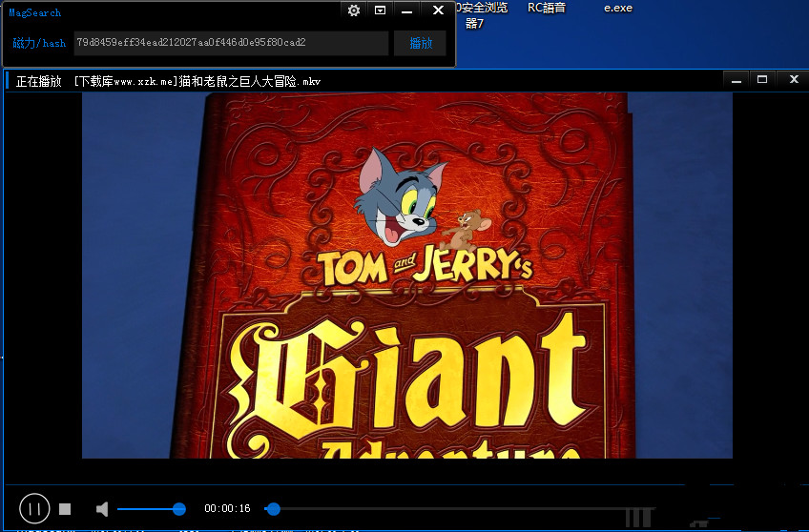The height and width of the screenshot is (532, 809).
Task: Open MagSearch settings gear icon
Action: (354, 10)
